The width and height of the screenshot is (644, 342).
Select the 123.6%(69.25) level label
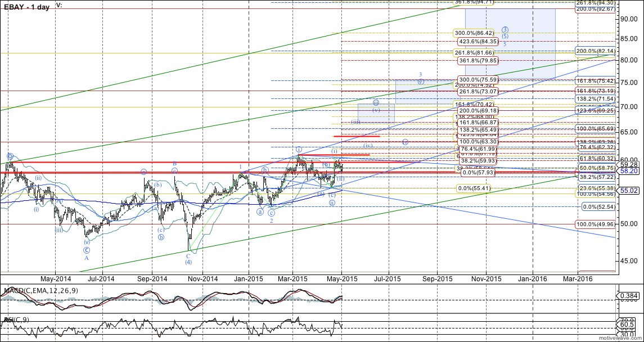[595, 110]
